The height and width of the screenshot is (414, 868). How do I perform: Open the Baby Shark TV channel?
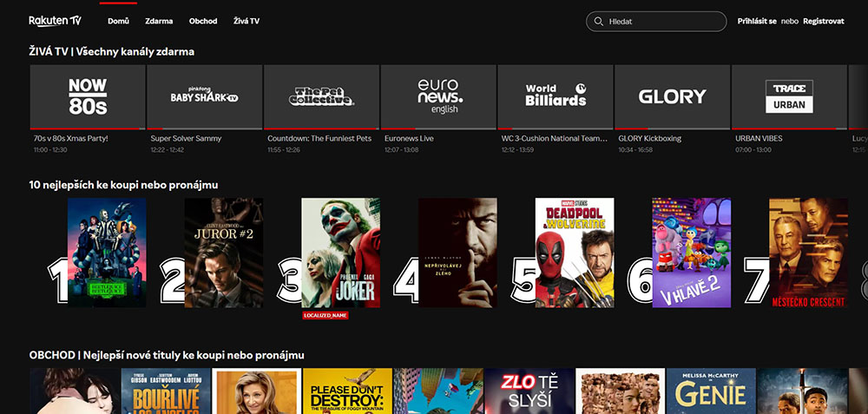(x=204, y=96)
